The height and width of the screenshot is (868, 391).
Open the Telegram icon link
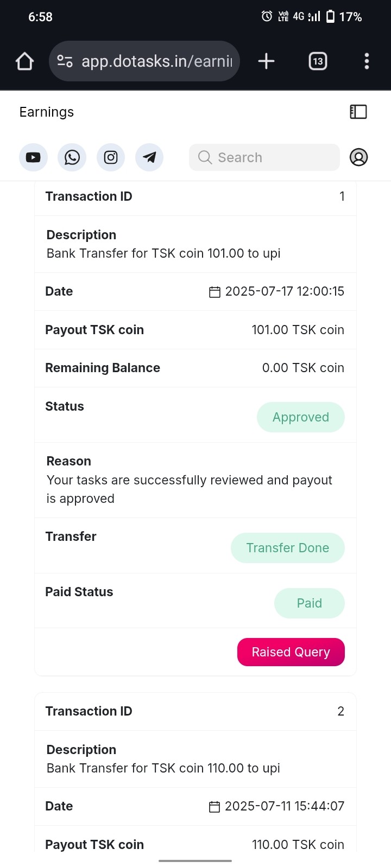[x=149, y=157]
